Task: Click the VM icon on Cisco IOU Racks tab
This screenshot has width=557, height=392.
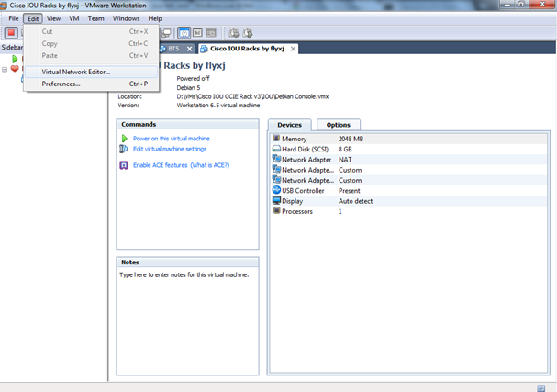Action: click(x=204, y=49)
